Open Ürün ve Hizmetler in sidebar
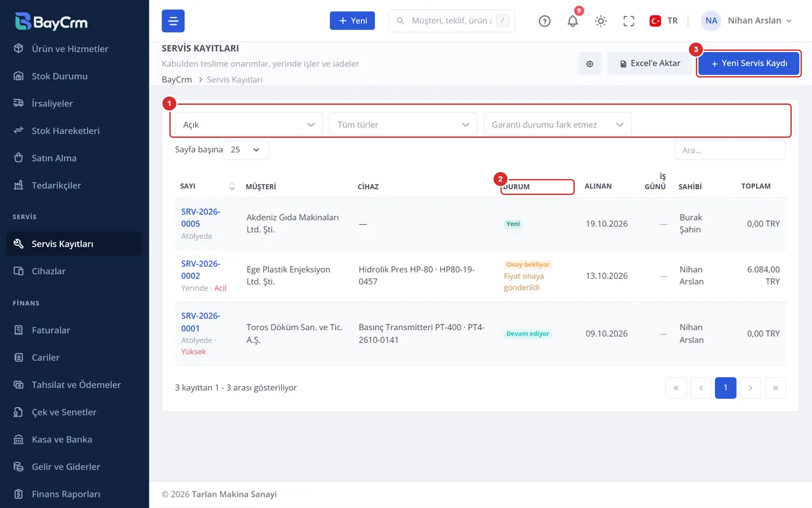This screenshot has height=508, width=812. [74, 49]
